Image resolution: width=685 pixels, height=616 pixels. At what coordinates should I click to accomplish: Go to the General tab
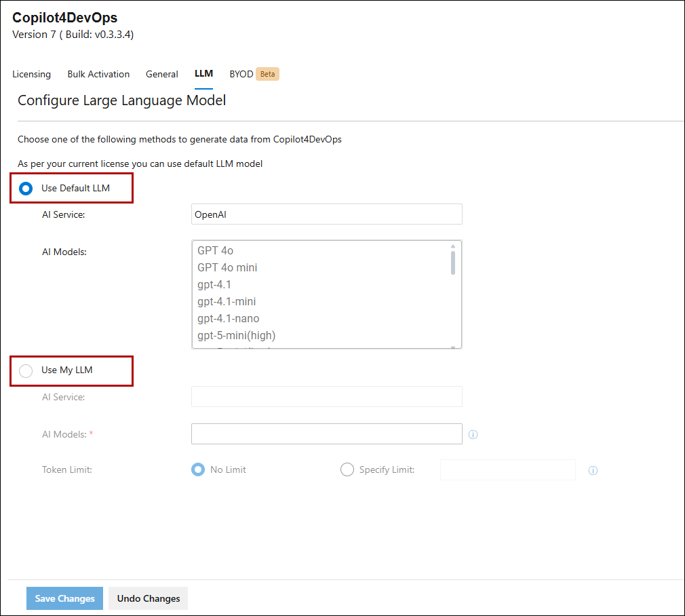[162, 74]
